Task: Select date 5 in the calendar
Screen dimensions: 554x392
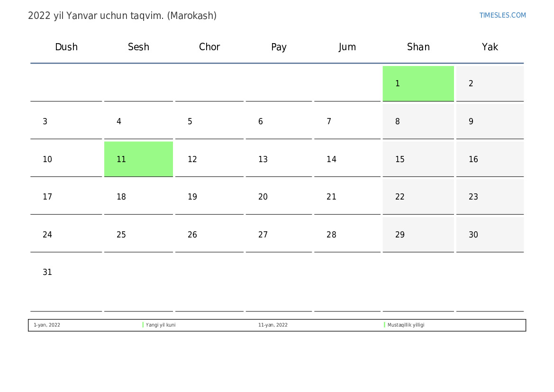Action: [x=209, y=121]
